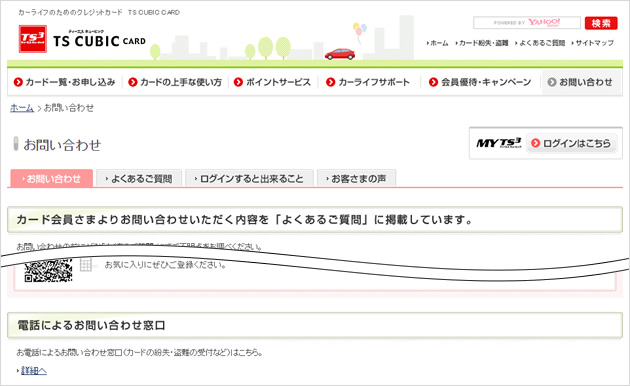Click the QR code image
The height and width of the screenshot is (386, 630).
click(48, 270)
